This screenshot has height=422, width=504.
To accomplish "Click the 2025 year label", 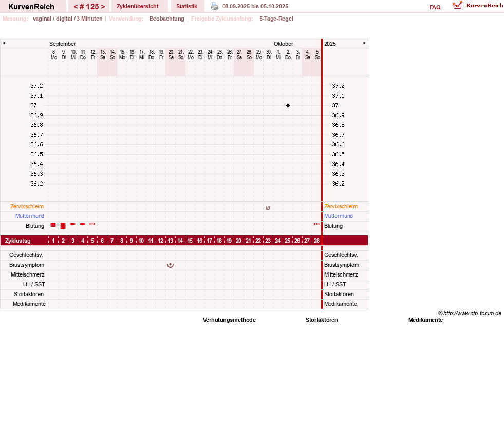I will point(330,44).
